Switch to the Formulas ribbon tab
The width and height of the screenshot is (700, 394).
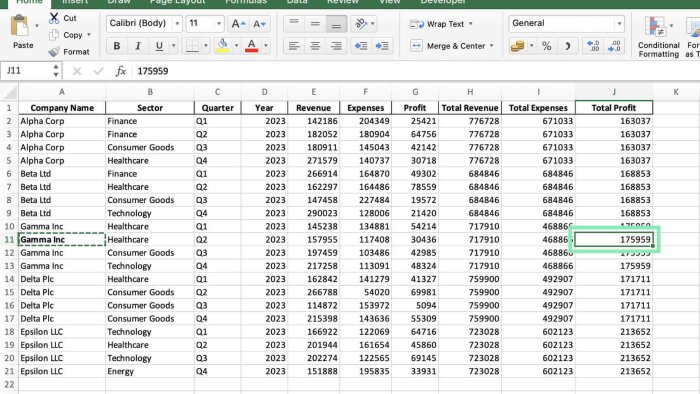coord(246,2)
